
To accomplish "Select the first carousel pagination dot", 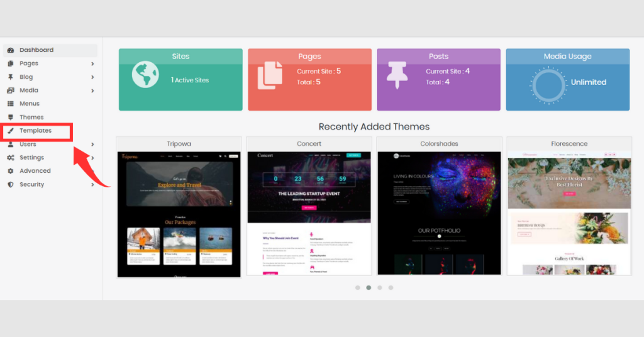I will [x=358, y=288].
